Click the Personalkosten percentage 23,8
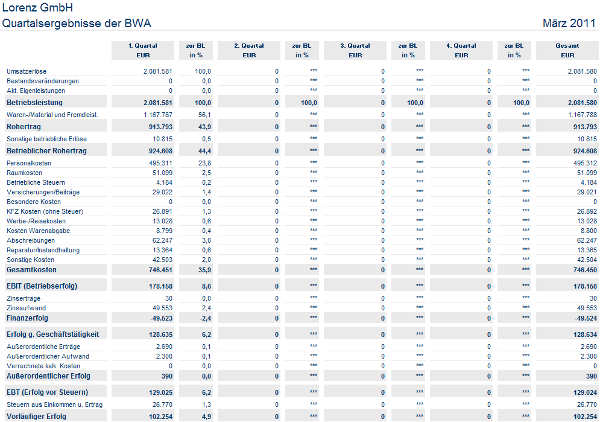Image resolution: width=600 pixels, height=422 pixels. coord(205,163)
